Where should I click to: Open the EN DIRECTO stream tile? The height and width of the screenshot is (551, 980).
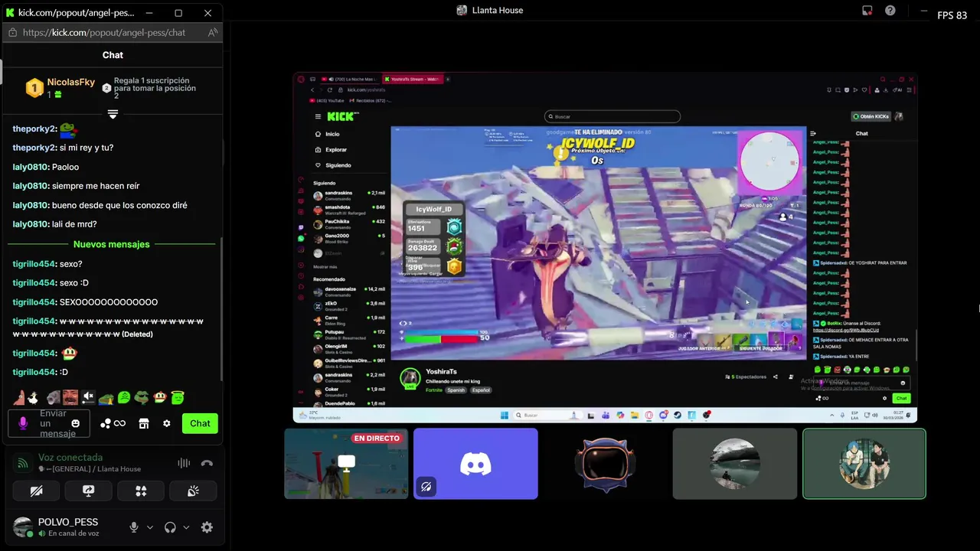click(346, 464)
